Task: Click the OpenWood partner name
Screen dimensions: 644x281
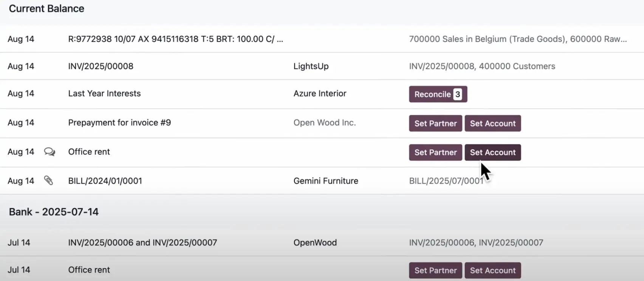Action: pyautogui.click(x=315, y=242)
